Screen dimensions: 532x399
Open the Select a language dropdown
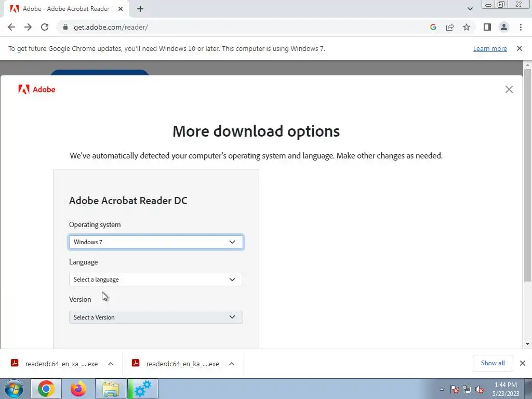coord(156,280)
